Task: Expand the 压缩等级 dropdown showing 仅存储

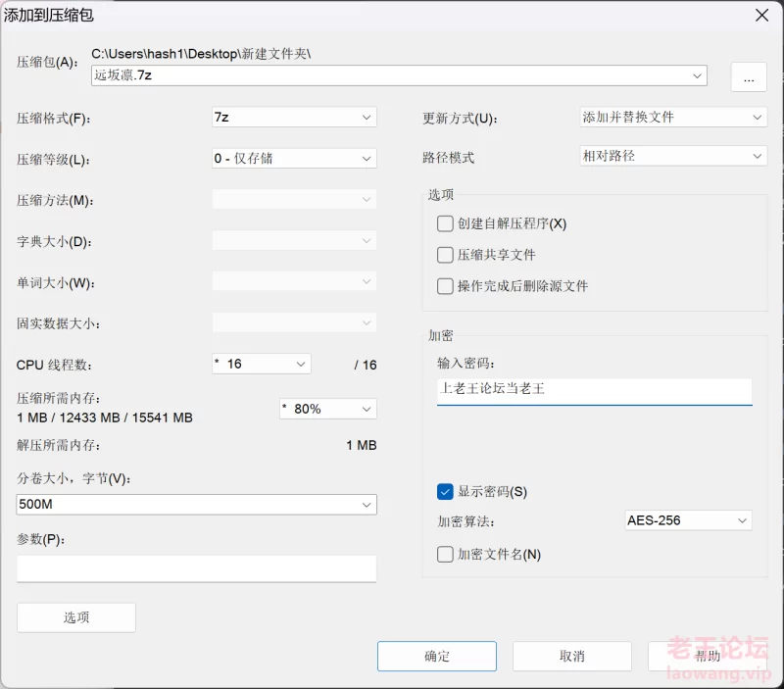Action: [294, 159]
